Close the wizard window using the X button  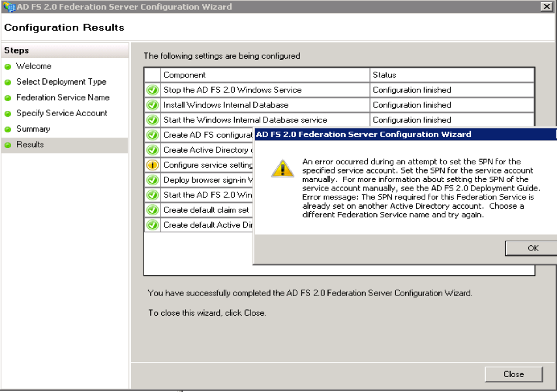coord(547,7)
